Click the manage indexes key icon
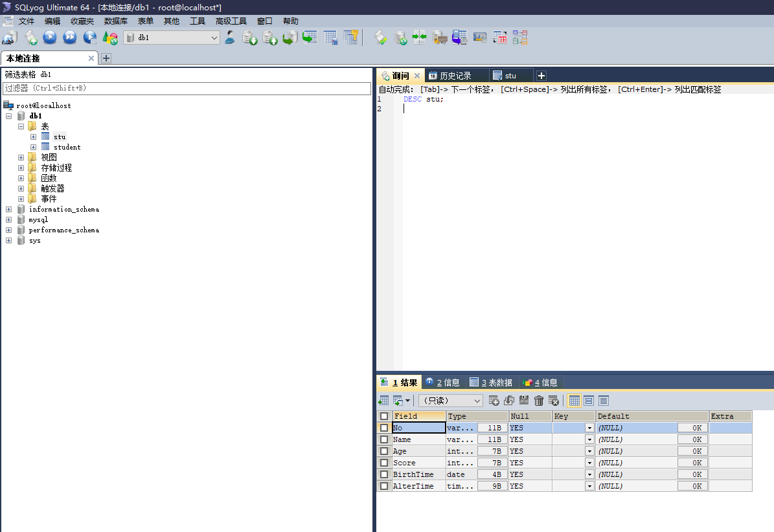 (x=350, y=38)
